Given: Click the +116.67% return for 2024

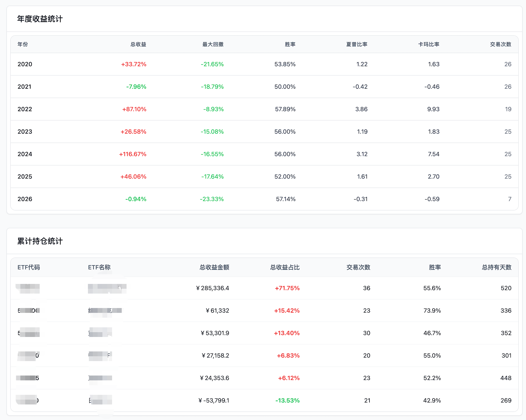Looking at the screenshot, I should coord(133,154).
